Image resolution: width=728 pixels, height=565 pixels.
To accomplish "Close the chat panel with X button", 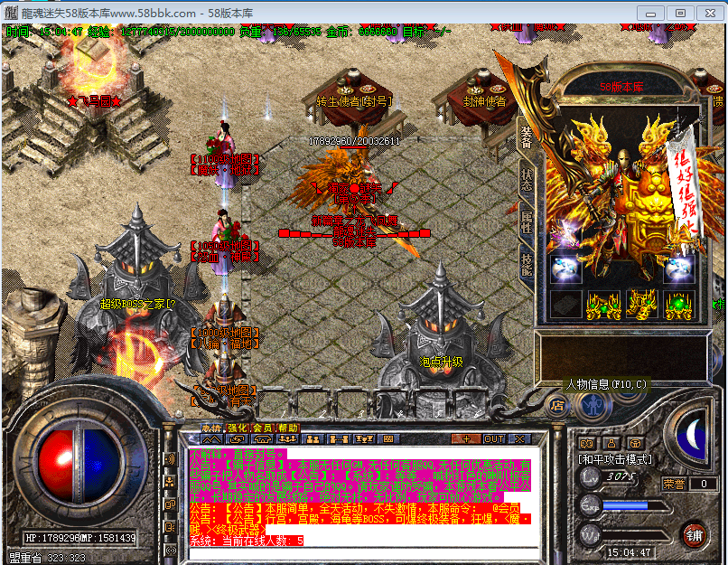I will (x=521, y=438).
